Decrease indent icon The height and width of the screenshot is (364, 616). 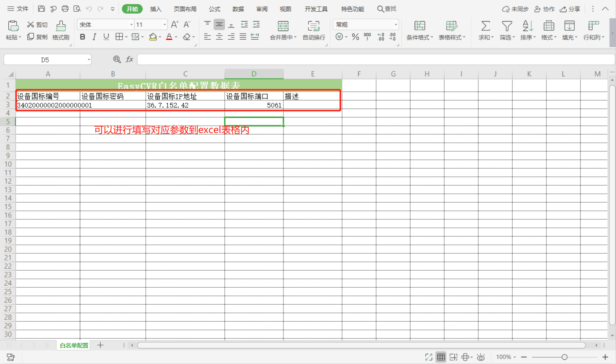click(x=244, y=25)
